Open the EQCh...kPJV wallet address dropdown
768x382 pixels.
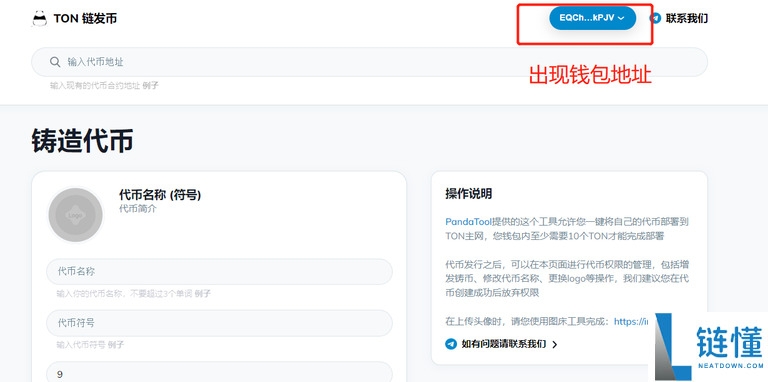pos(592,18)
